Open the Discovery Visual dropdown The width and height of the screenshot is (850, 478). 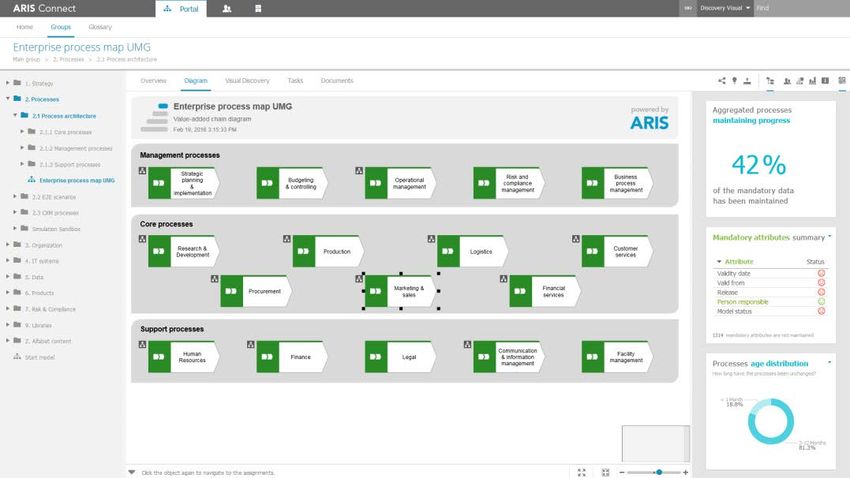coord(725,8)
